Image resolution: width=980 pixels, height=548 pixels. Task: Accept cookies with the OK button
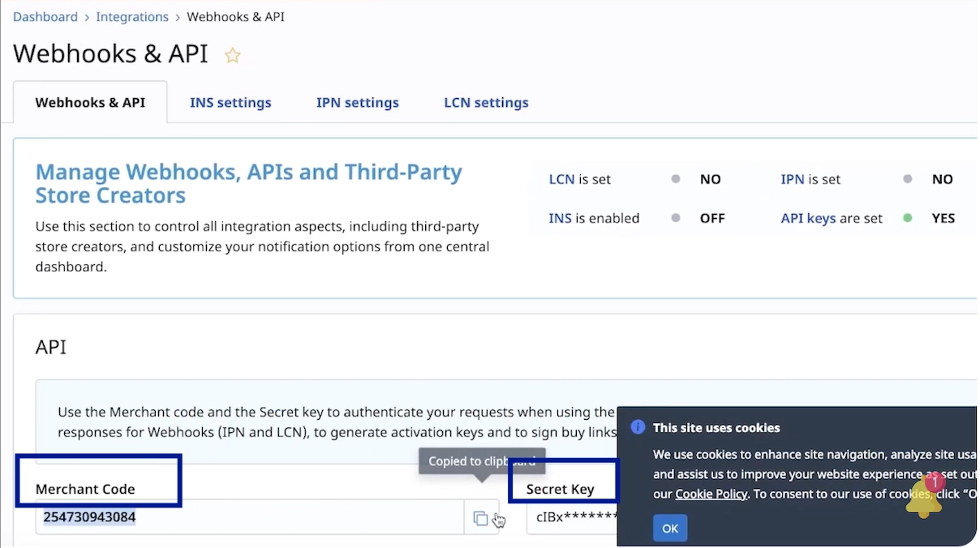[670, 529]
